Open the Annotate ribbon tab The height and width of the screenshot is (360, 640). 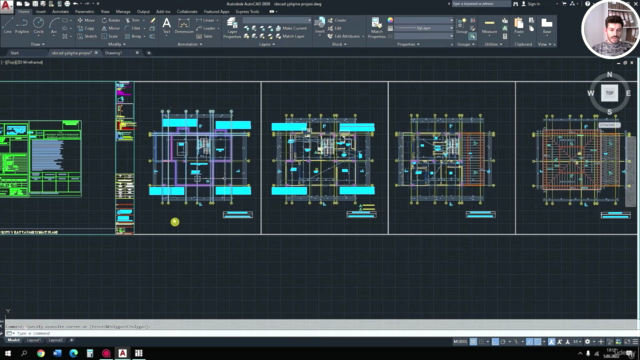tap(60, 11)
